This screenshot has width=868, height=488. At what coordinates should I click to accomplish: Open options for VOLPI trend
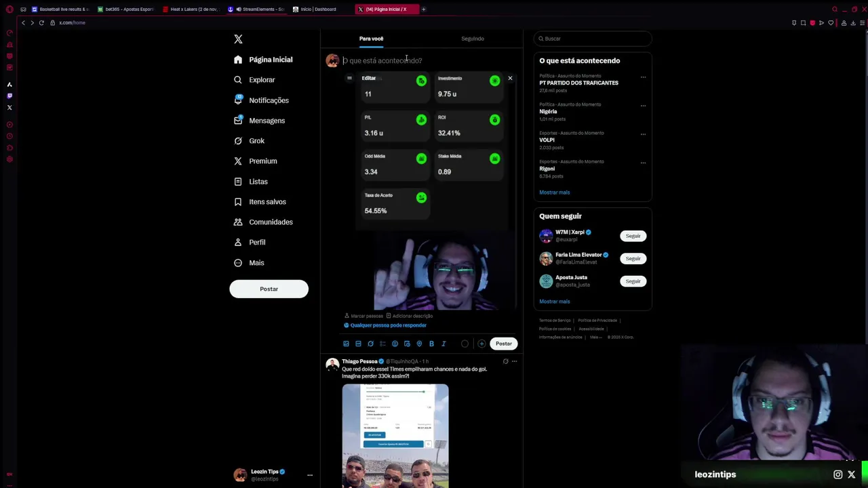click(x=643, y=134)
